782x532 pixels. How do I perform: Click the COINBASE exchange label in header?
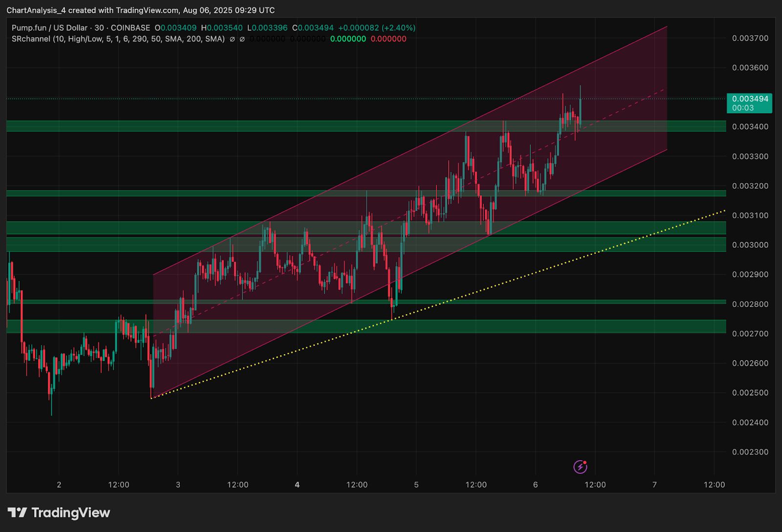130,28
